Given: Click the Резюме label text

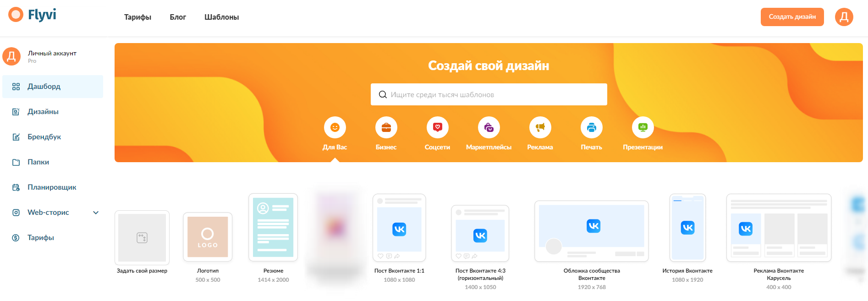Looking at the screenshot, I should point(273,271).
